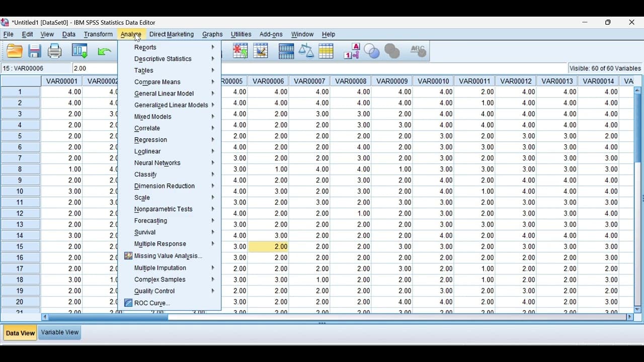Screen dimensions: 644x362
Task: Click the Select Cases toolbar icon
Action: tap(326, 51)
